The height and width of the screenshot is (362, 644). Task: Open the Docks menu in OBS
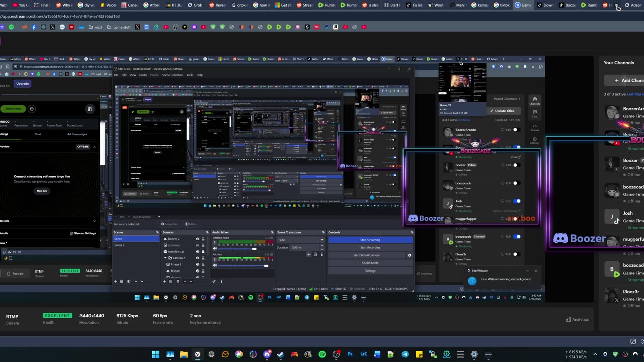(143, 75)
